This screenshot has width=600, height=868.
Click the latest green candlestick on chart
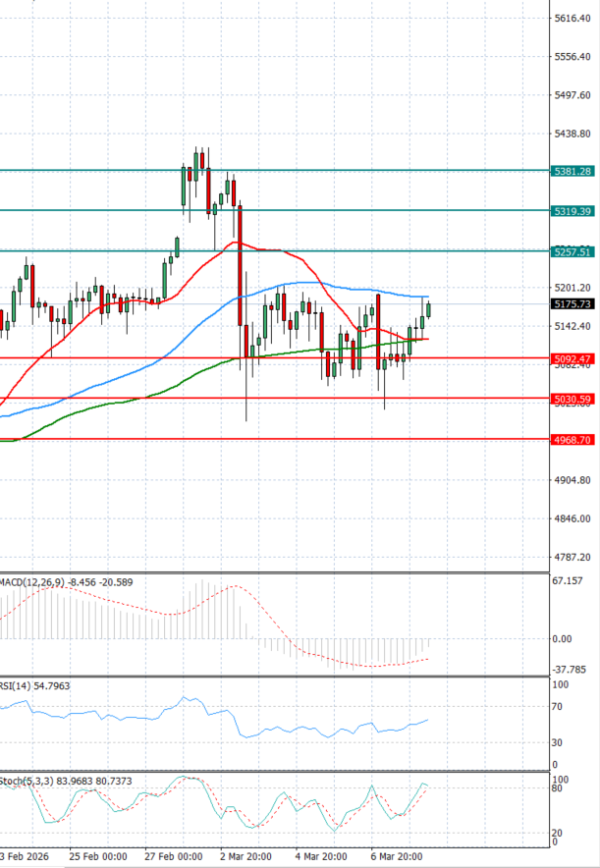[x=429, y=309]
